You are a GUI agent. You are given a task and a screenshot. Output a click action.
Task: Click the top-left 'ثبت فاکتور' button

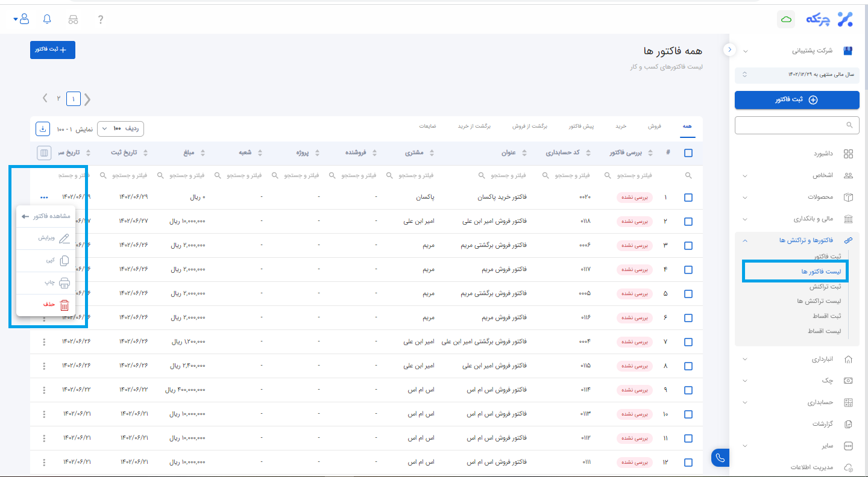pyautogui.click(x=52, y=49)
